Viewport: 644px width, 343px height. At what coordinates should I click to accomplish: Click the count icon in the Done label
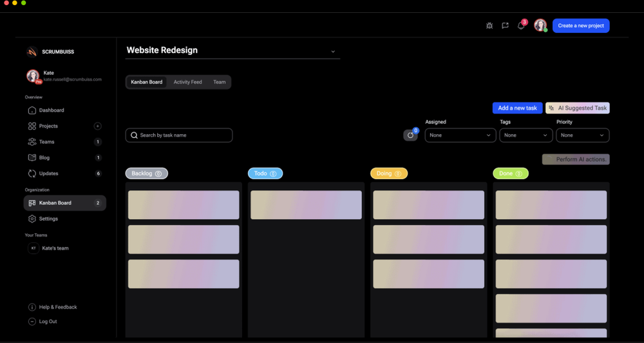click(x=518, y=173)
